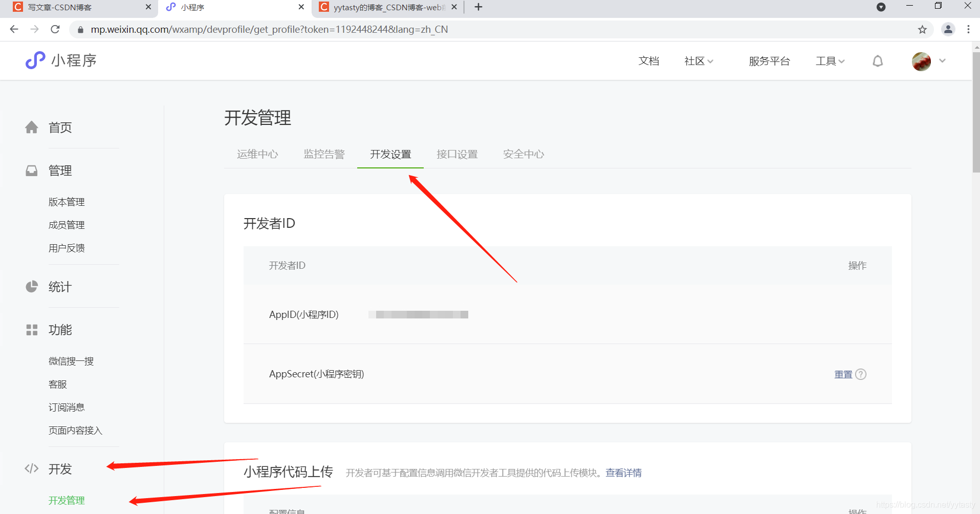Open 查看详情 link for code upload
The height and width of the screenshot is (514, 980).
(x=623, y=473)
